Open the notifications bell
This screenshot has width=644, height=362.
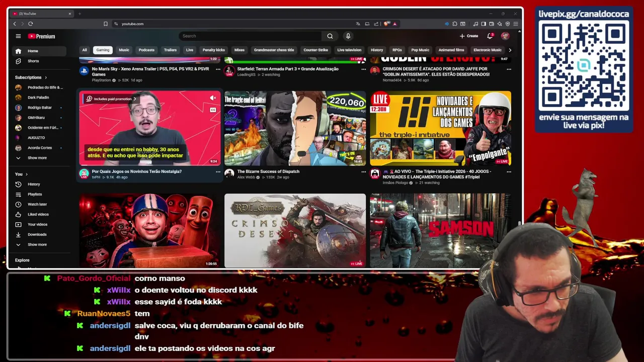click(490, 36)
